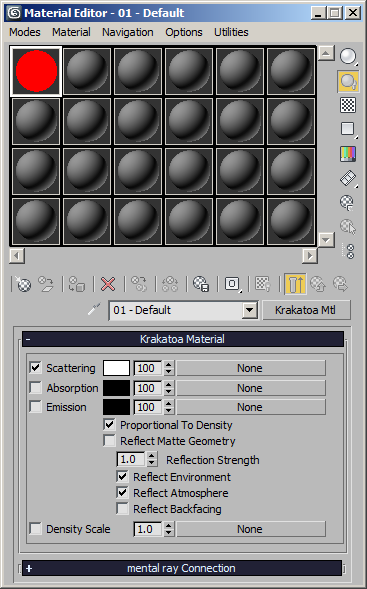Click the Put to Library icon

tap(201, 284)
